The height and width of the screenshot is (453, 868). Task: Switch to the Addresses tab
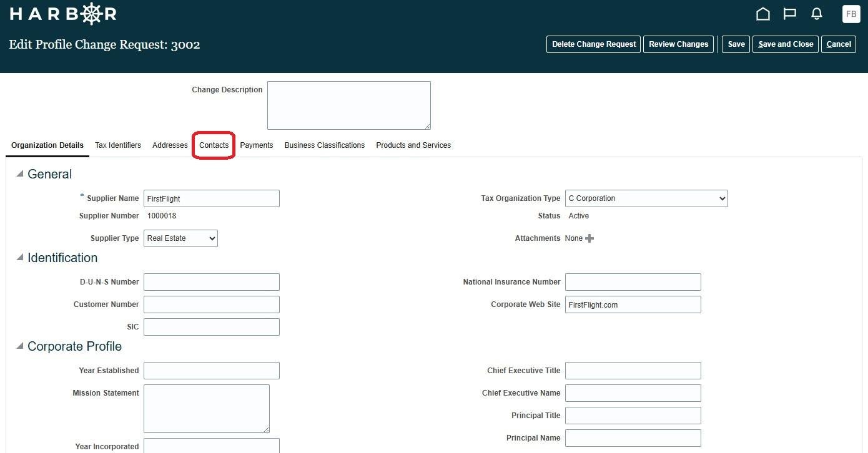(170, 145)
